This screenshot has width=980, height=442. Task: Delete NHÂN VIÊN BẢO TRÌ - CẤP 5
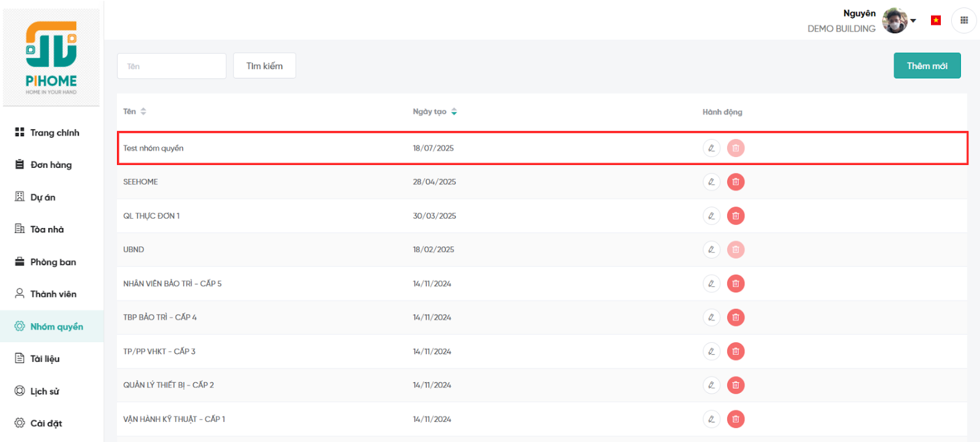point(736,284)
